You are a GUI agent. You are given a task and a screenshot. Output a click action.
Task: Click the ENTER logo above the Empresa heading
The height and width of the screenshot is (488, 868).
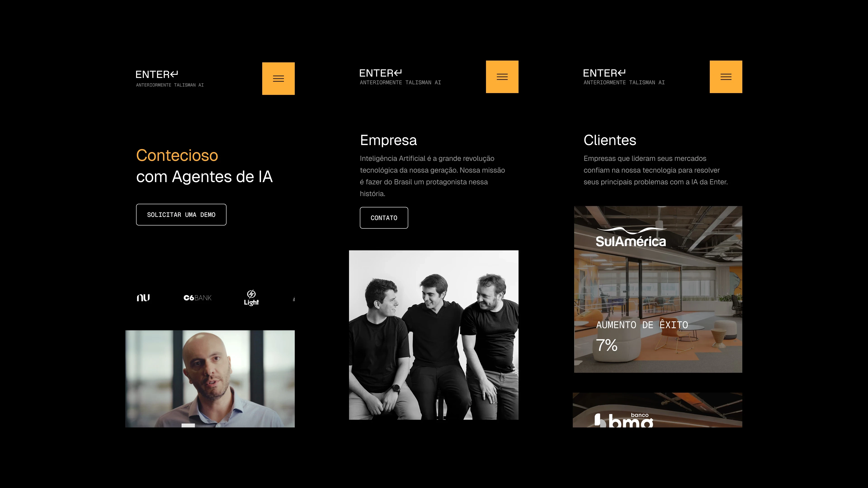(380, 73)
